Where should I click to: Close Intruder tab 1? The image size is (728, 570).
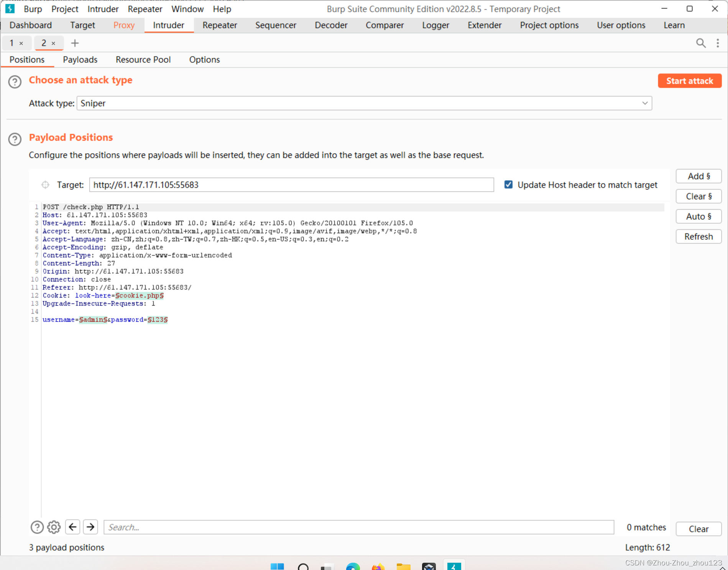21,43
